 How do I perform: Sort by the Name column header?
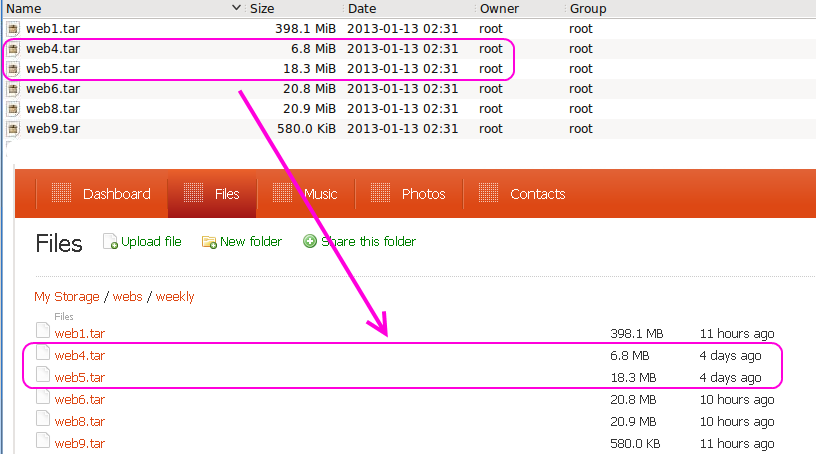coord(24,9)
